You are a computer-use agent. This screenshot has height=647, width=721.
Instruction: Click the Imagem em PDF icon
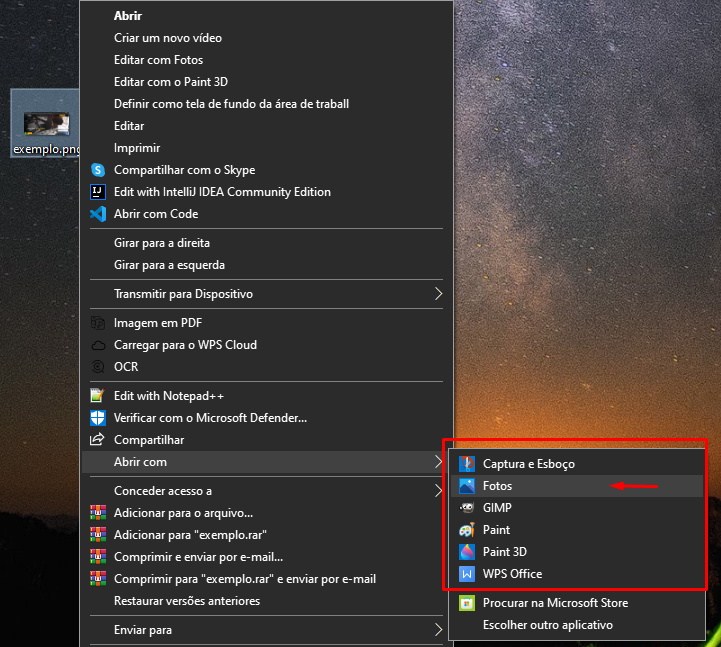pyautogui.click(x=98, y=323)
